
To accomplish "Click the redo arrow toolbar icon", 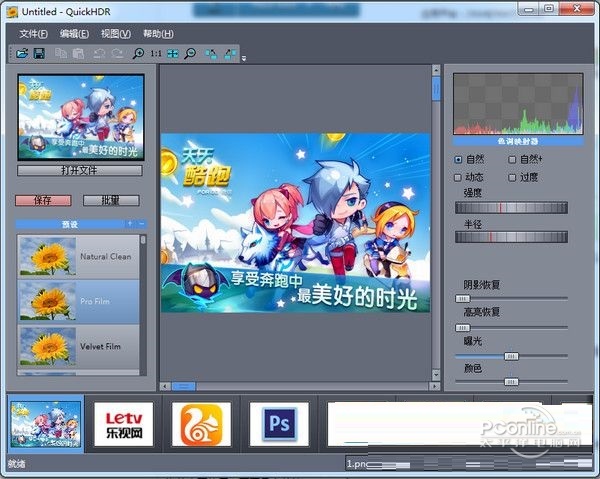I will (x=117, y=54).
